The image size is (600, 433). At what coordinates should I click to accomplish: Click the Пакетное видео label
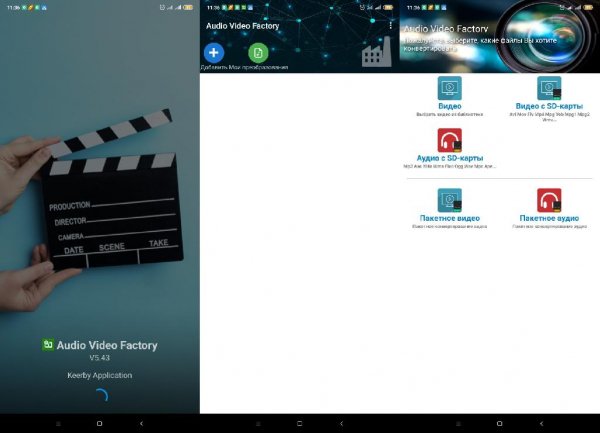[x=450, y=218]
